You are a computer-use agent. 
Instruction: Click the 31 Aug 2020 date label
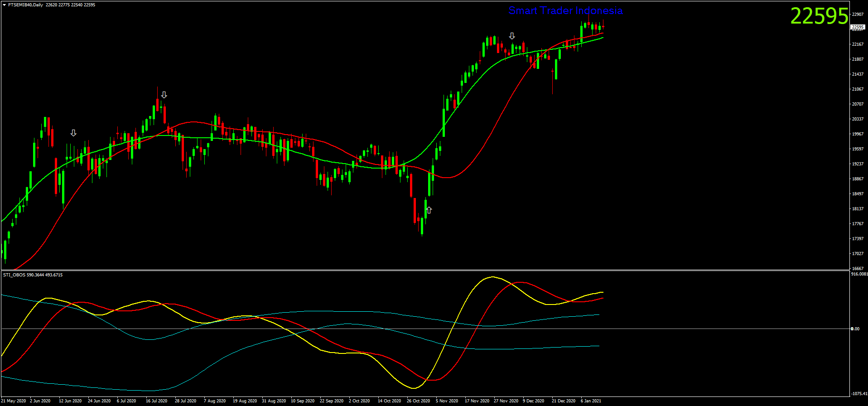(x=274, y=401)
